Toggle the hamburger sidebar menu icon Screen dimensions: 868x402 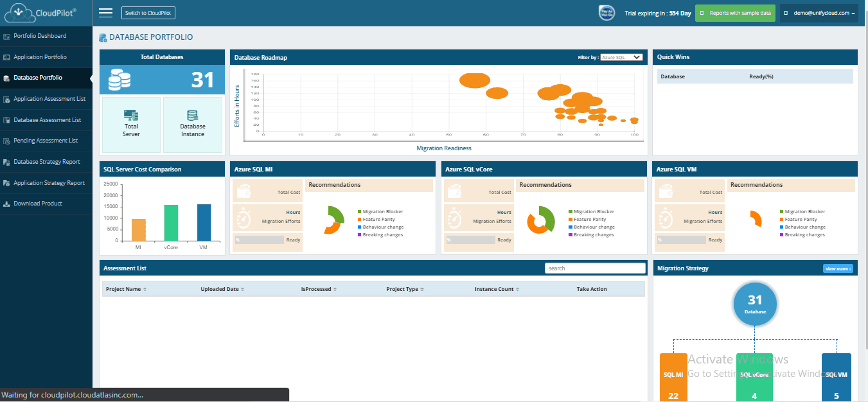tap(106, 13)
